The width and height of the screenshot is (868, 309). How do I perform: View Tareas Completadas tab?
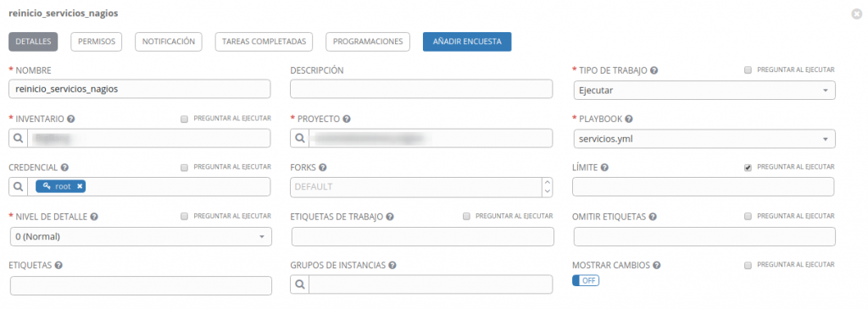click(264, 41)
